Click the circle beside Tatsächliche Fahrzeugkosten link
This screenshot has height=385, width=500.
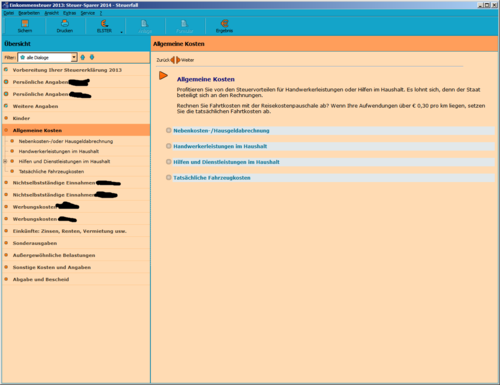click(169, 177)
